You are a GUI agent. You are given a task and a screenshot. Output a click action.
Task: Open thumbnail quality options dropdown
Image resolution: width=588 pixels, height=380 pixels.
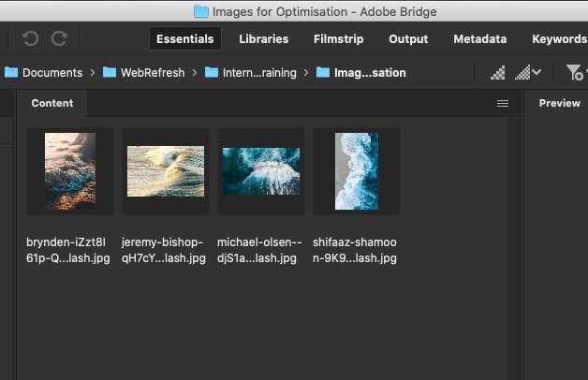coord(528,72)
